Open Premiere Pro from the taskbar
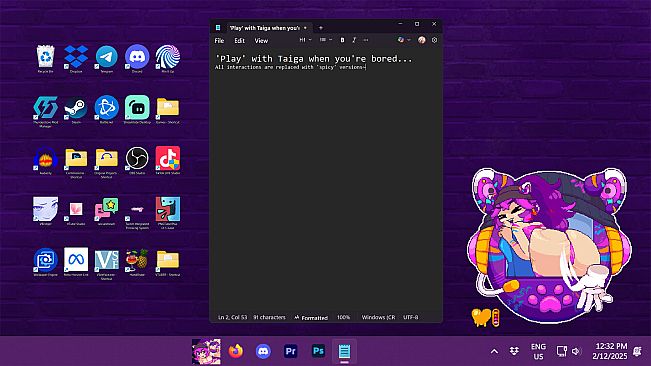 [x=291, y=351]
